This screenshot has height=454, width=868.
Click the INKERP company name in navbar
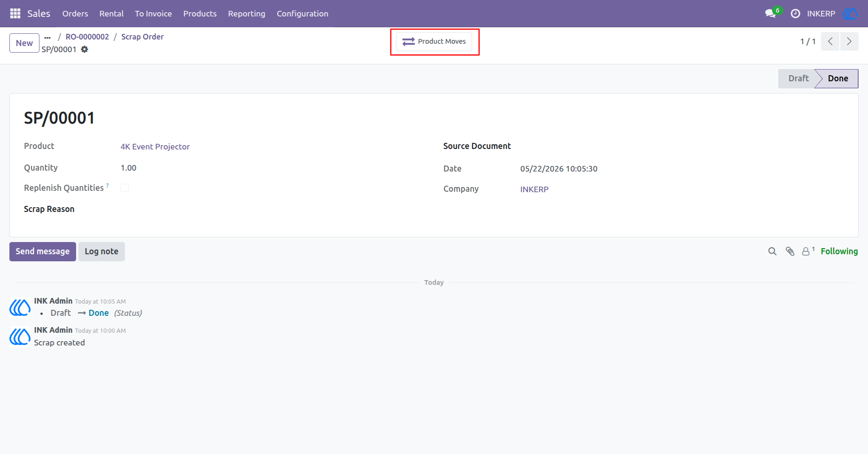click(821, 14)
